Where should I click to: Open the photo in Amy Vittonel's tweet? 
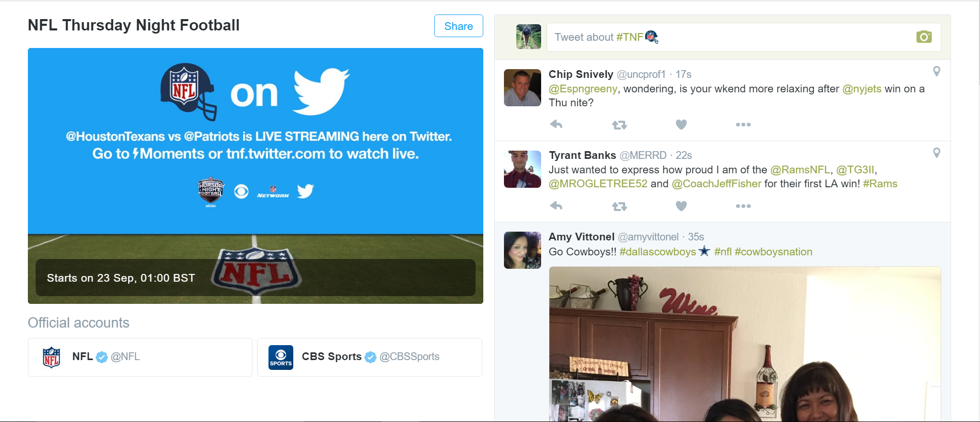tap(745, 344)
